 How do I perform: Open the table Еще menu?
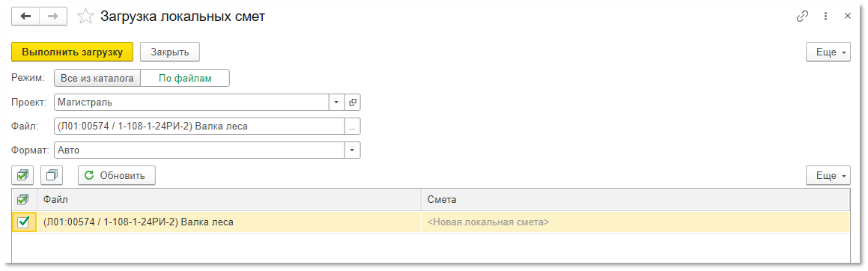tap(828, 175)
